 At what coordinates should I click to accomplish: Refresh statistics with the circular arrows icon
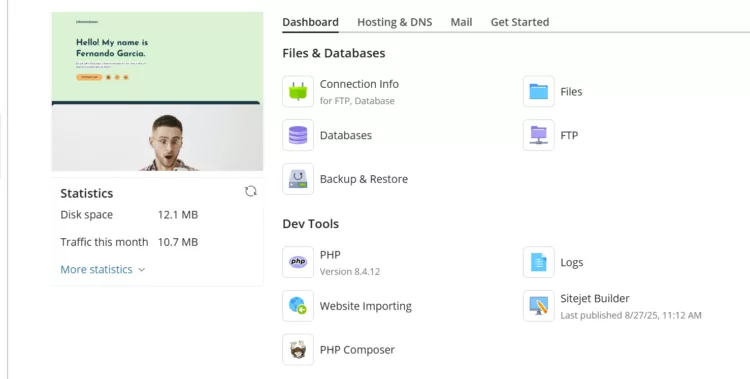tap(251, 191)
